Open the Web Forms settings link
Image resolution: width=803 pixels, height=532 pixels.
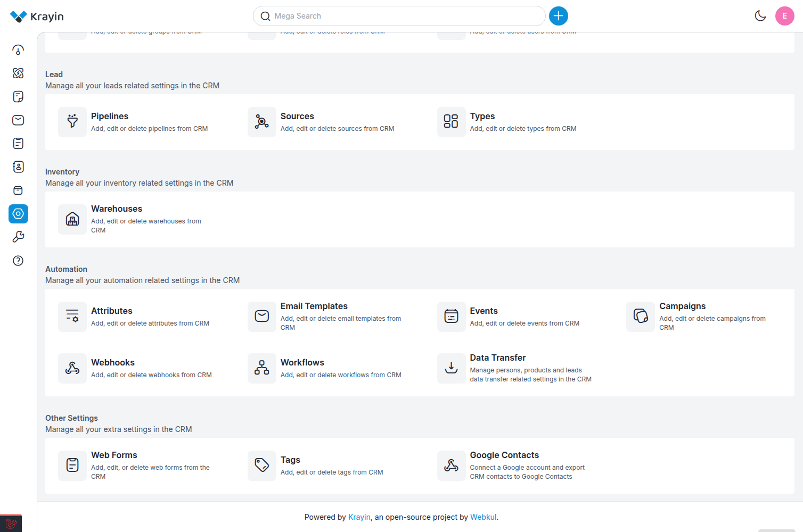pyautogui.click(x=114, y=455)
